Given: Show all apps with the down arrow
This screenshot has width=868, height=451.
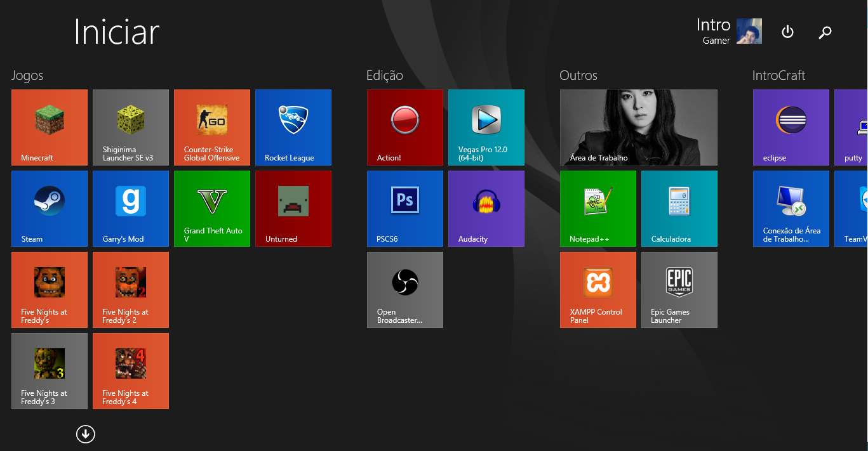Looking at the screenshot, I should pos(85,434).
